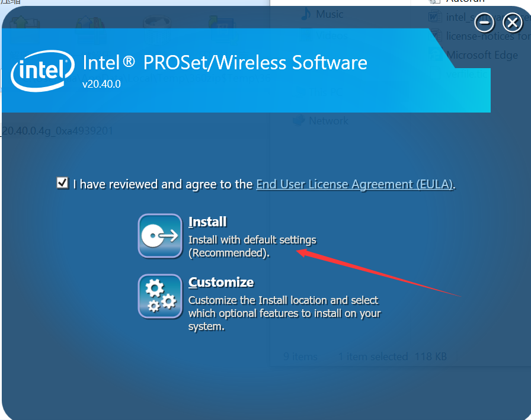The image size is (531, 420).
Task: Select the Network item in the sidebar
Action: click(x=328, y=121)
